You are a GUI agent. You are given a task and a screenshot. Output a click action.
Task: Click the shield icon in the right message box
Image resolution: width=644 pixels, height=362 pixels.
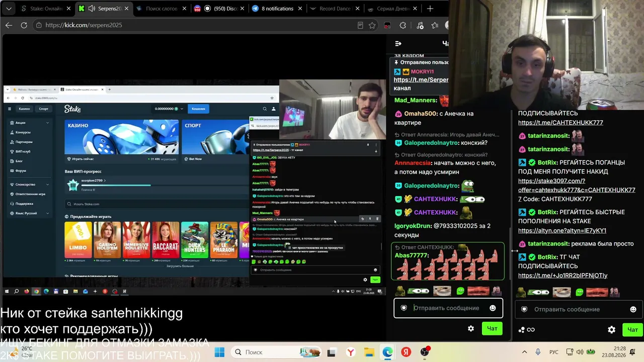[524, 309]
